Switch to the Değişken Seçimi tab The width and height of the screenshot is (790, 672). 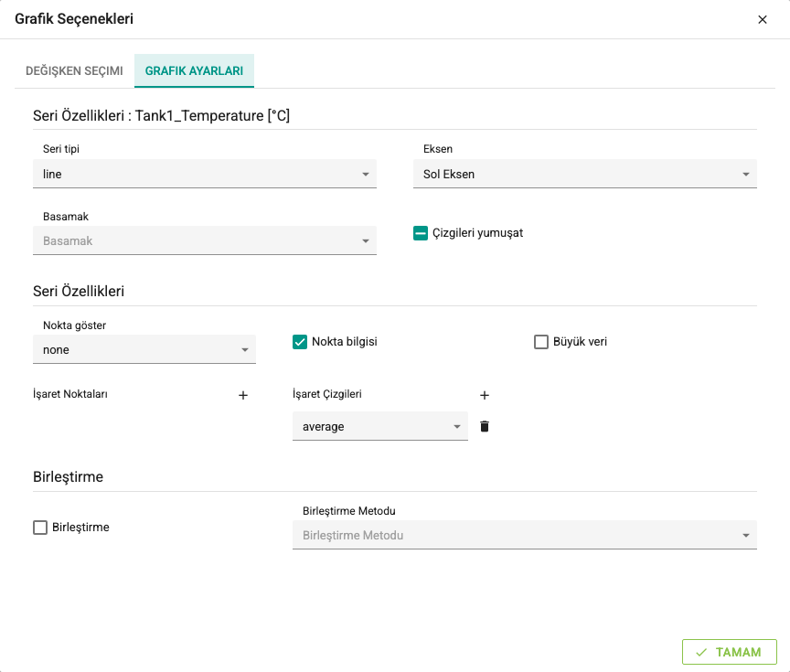75,71
